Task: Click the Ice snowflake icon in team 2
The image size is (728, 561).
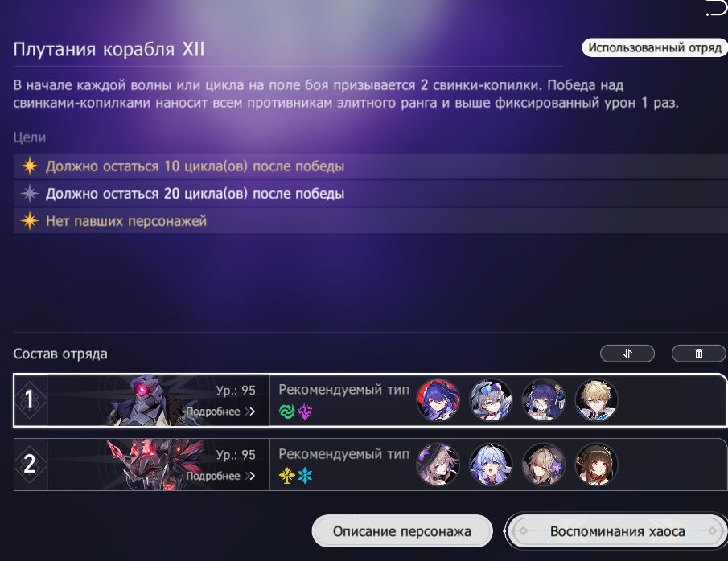Action: coord(305,476)
